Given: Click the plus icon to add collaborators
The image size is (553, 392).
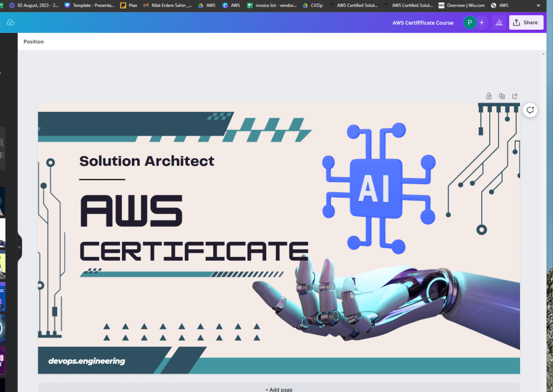Looking at the screenshot, I should (x=481, y=23).
